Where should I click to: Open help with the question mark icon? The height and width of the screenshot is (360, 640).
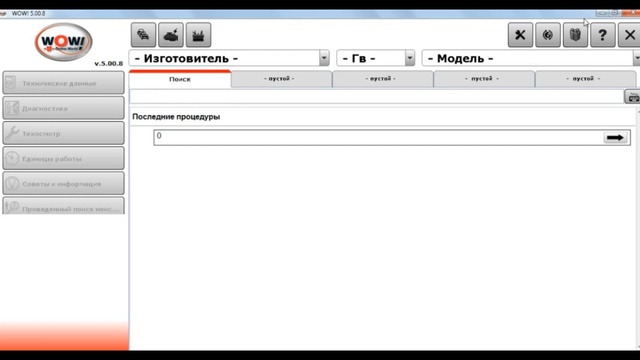602,35
